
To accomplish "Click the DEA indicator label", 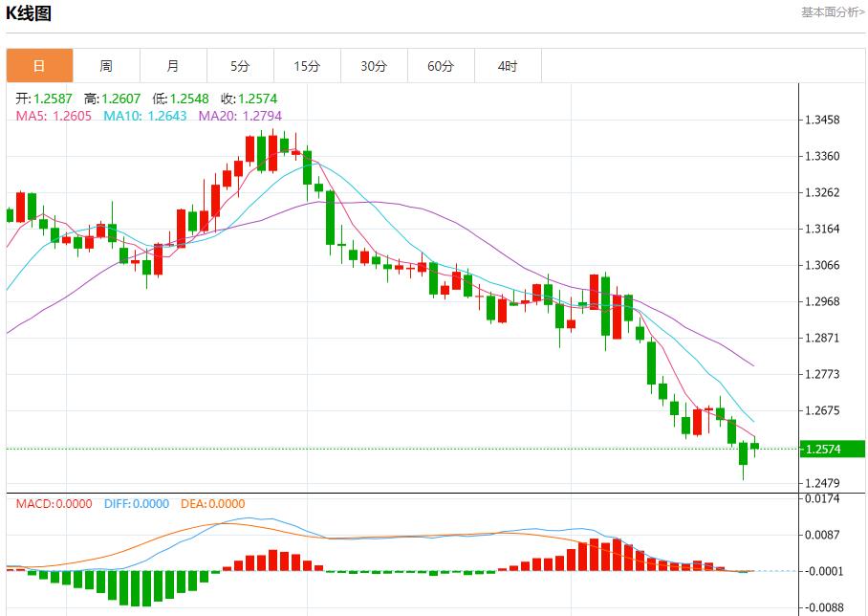I will coord(210,503).
